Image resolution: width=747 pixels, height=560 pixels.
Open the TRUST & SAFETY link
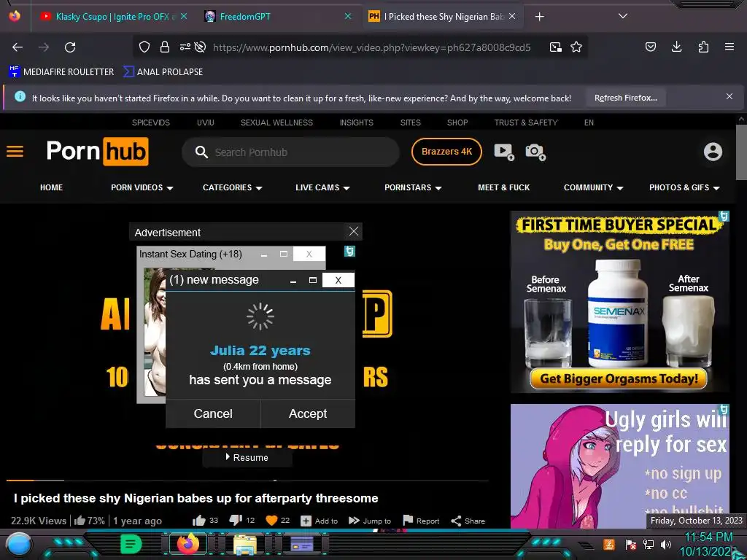[x=526, y=122]
